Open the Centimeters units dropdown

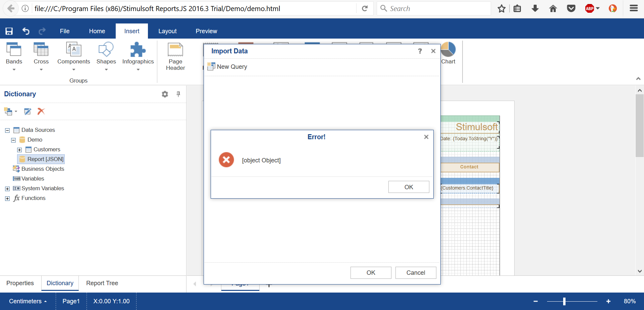coord(28,301)
